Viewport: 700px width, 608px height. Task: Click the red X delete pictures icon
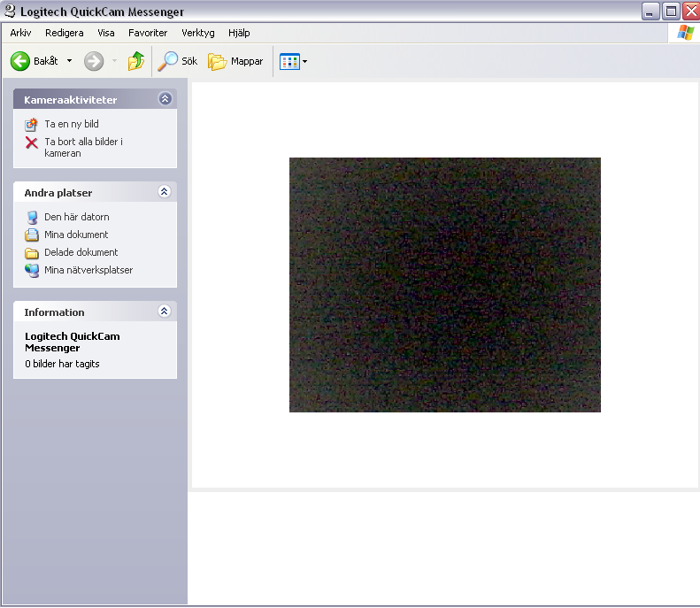point(32,142)
